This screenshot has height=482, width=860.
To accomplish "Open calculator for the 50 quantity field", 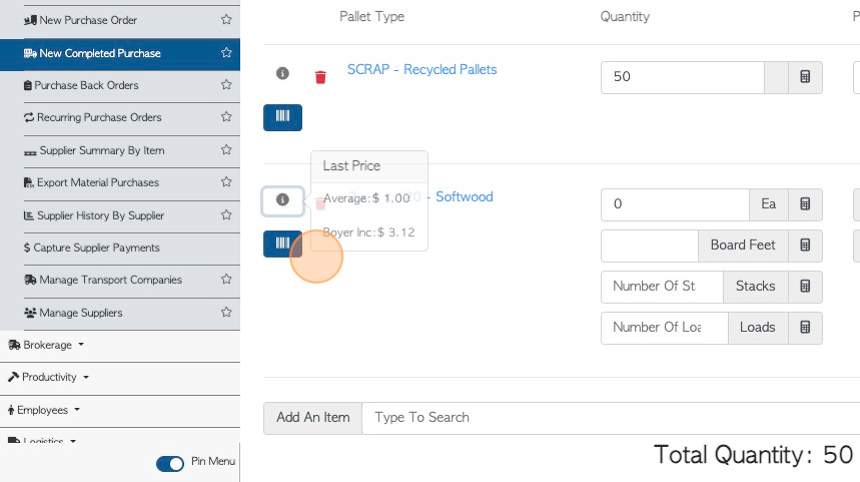I will click(x=805, y=77).
